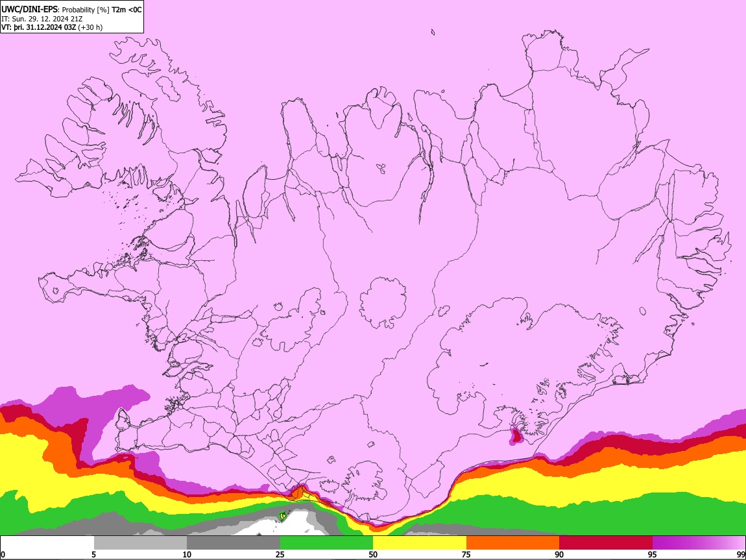Click the legend value '75'
Image resolution: width=746 pixels, height=560 pixels.
point(466,555)
